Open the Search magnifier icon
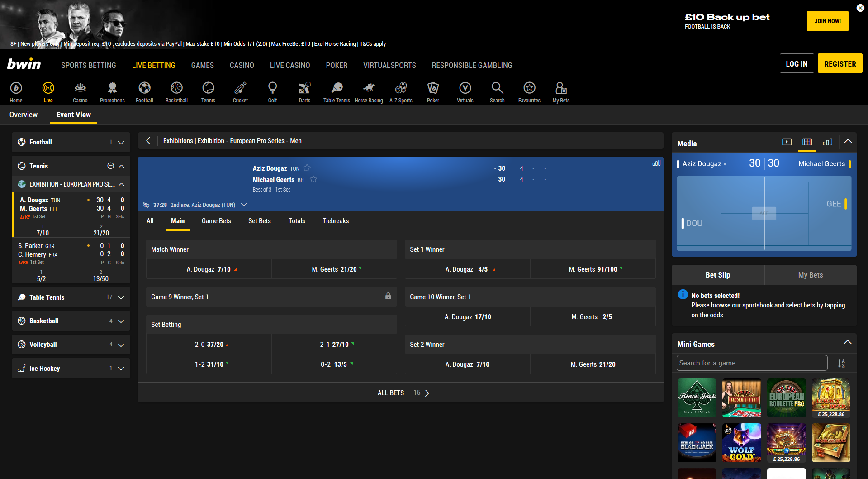Screen dimensions: 868x479 pyautogui.click(x=497, y=92)
